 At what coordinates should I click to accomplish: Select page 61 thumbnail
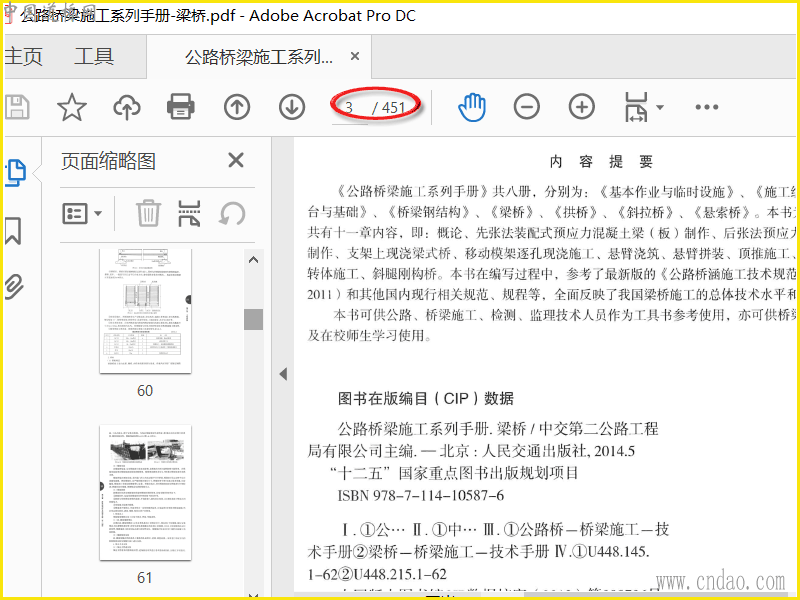145,492
